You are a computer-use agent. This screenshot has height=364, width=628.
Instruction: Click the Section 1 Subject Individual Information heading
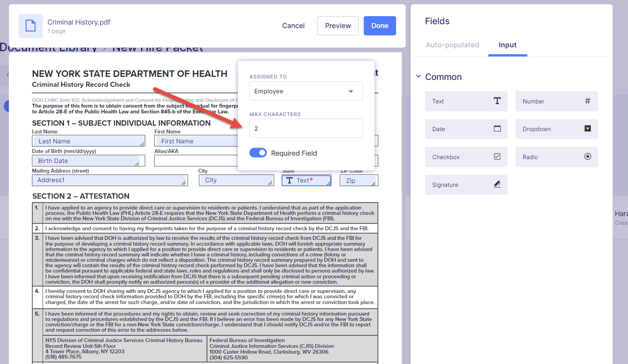[x=121, y=123]
